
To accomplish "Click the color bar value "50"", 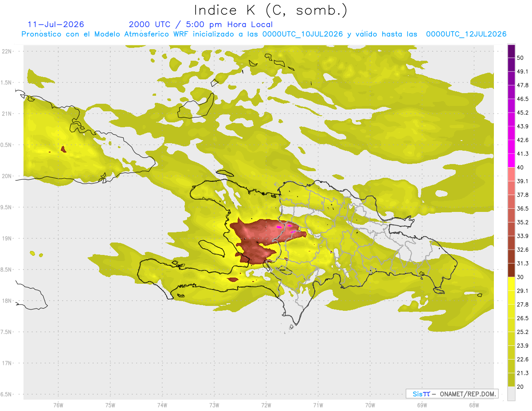I will (x=520, y=58).
